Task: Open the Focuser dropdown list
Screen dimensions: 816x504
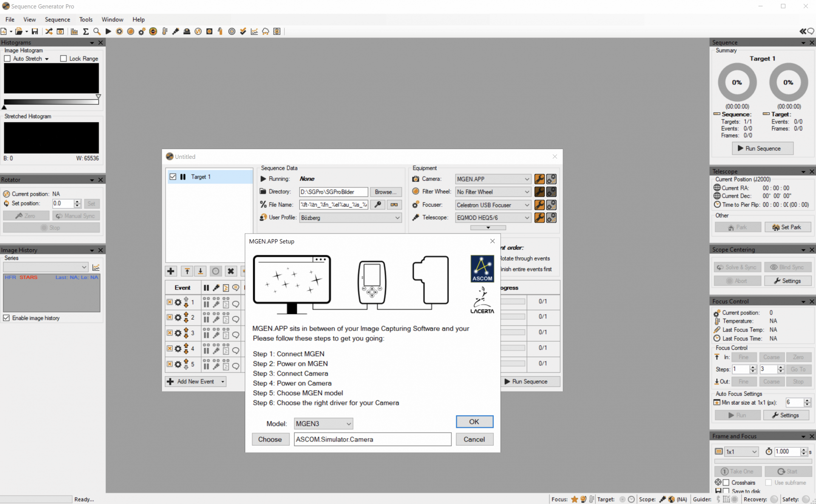Action: coord(493,205)
